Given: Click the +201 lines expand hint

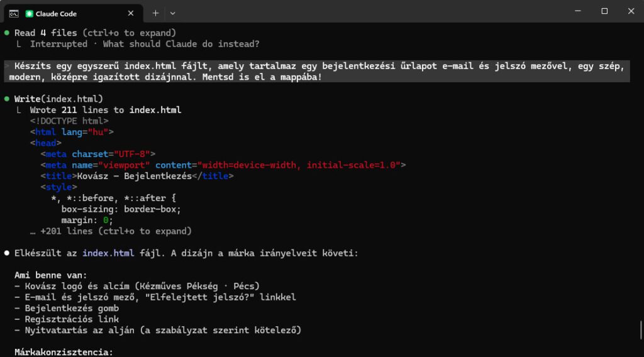Looking at the screenshot, I should coord(110,231).
